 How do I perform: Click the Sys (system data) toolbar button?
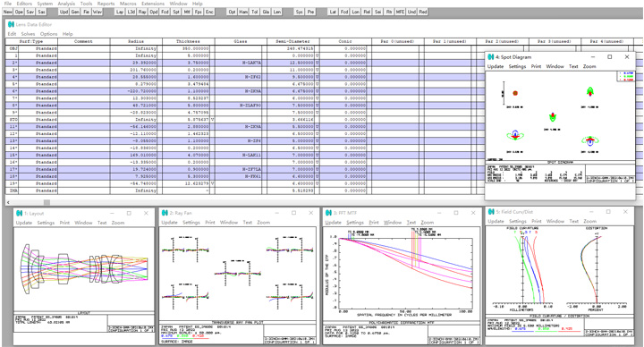(299, 12)
